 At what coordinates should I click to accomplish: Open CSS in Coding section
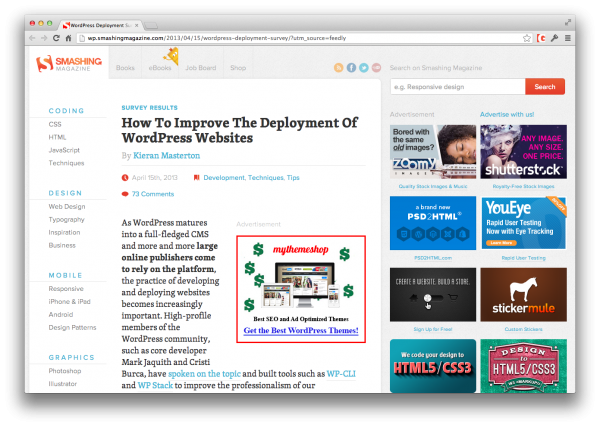[55, 124]
